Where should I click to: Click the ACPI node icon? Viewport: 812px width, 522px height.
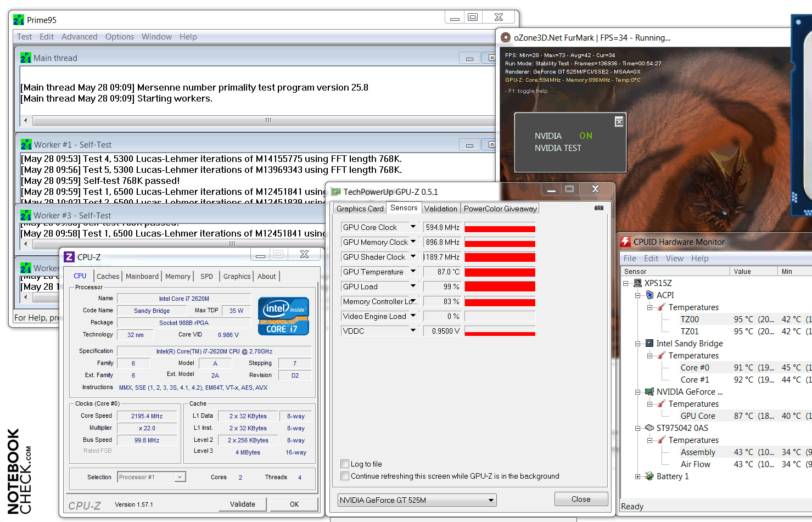pyautogui.click(x=650, y=295)
